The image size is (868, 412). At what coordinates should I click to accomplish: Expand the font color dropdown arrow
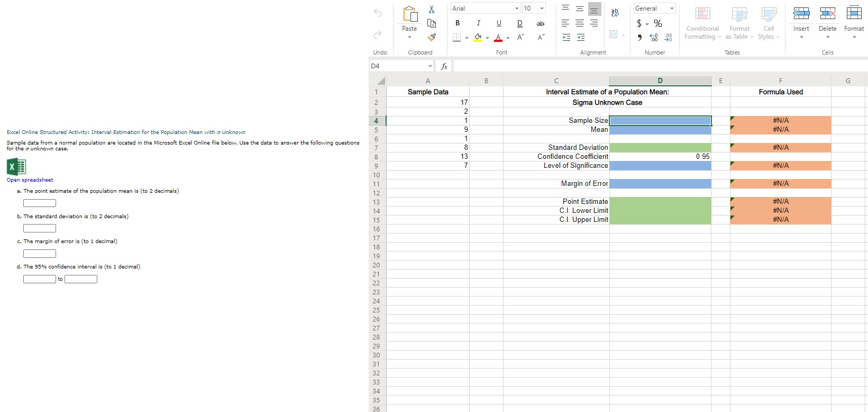(508, 38)
